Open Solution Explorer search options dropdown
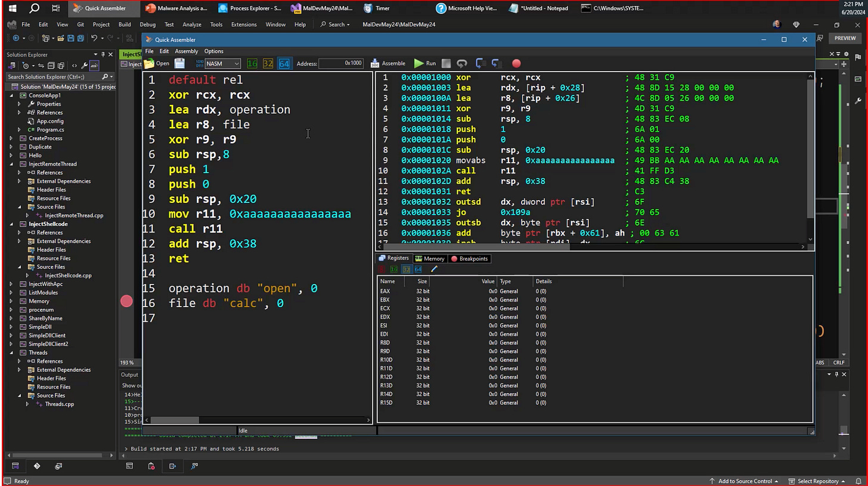The image size is (868, 486). (111, 76)
